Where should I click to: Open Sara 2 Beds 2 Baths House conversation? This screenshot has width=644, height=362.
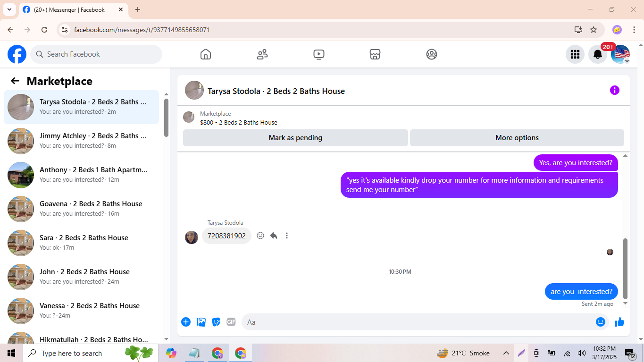82,243
